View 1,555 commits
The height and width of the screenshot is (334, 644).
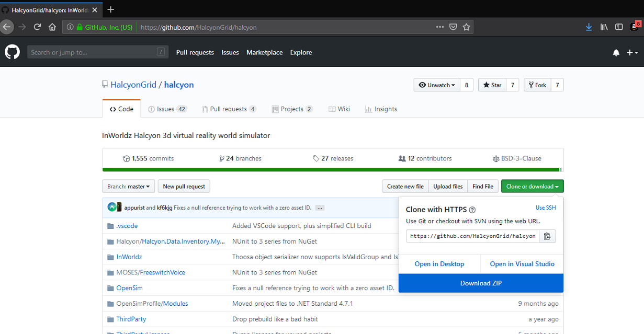pos(149,158)
